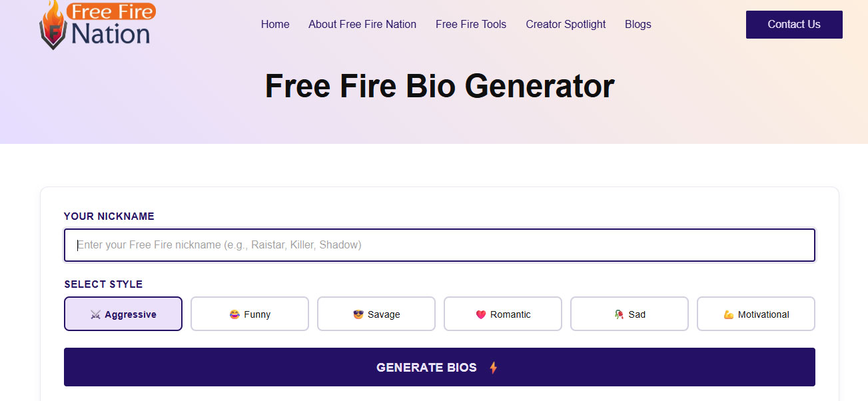The width and height of the screenshot is (868, 401).
Task: Select the Savage bio style
Action: [376, 313]
